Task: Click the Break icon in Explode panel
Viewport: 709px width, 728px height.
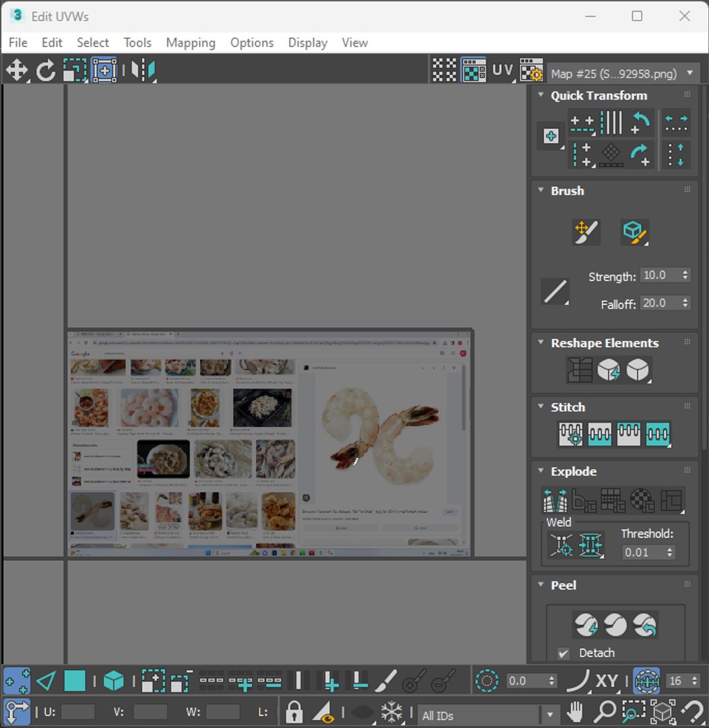Action: (555, 500)
